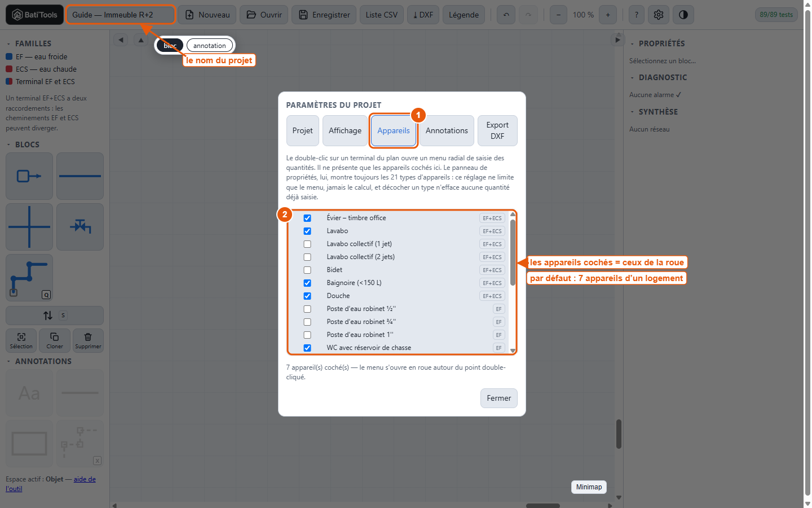The width and height of the screenshot is (812, 508).
Task: Select the EF eau froide blue swatch
Action: tap(9, 56)
